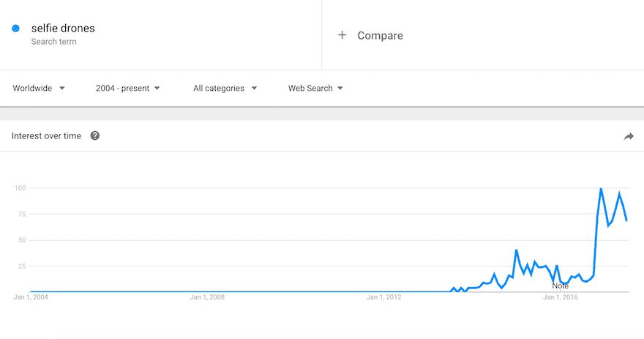Screen dimensions: 644x339
Task: Open the Web Search type dropdown
Action: 315,88
